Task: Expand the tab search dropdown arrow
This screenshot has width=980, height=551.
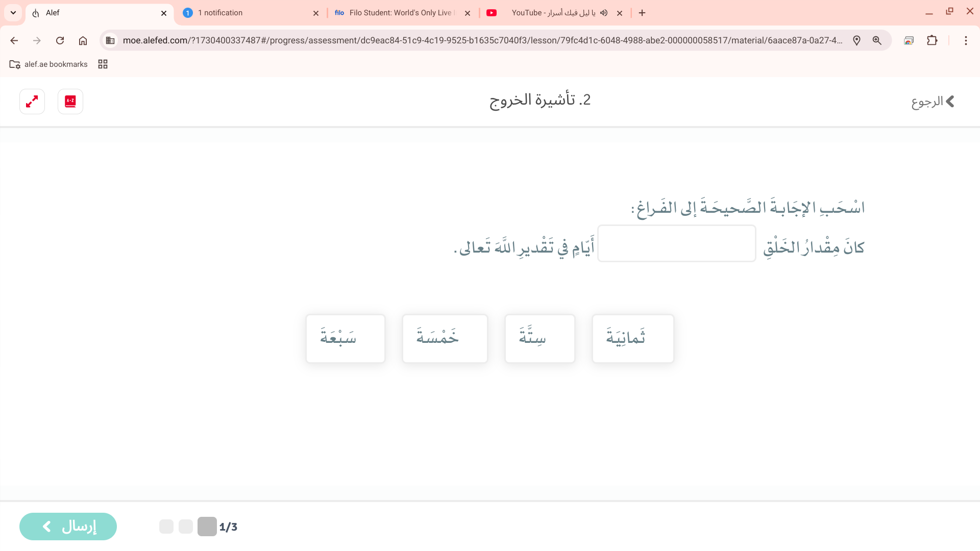Action: (13, 13)
